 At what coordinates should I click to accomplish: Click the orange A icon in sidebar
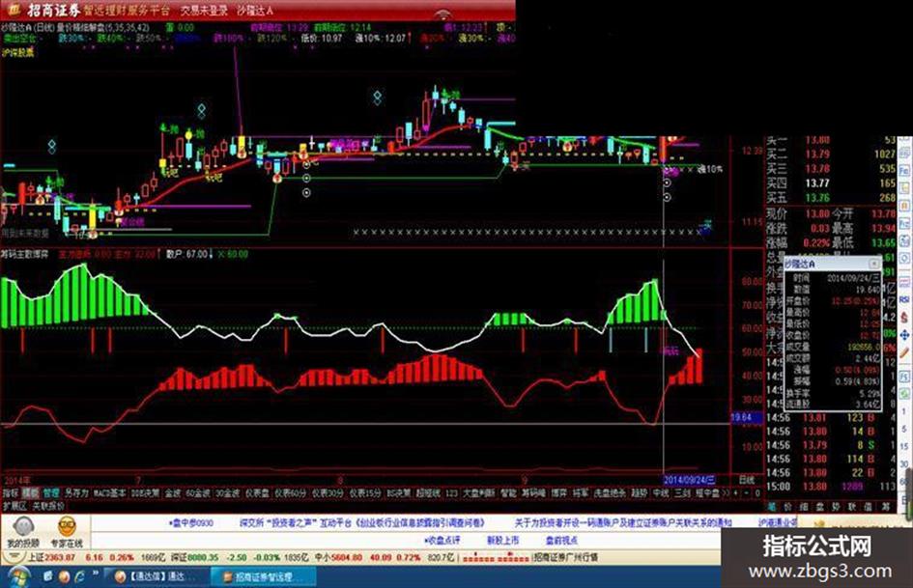pos(904,206)
